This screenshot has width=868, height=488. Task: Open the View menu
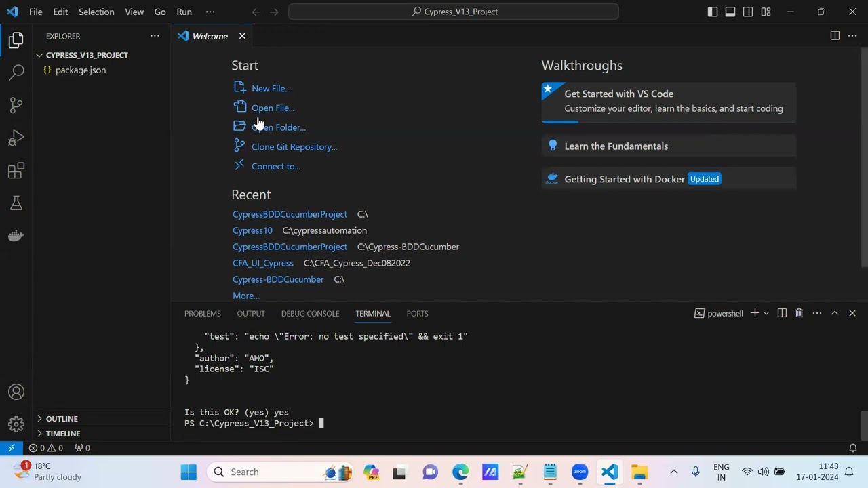click(134, 12)
